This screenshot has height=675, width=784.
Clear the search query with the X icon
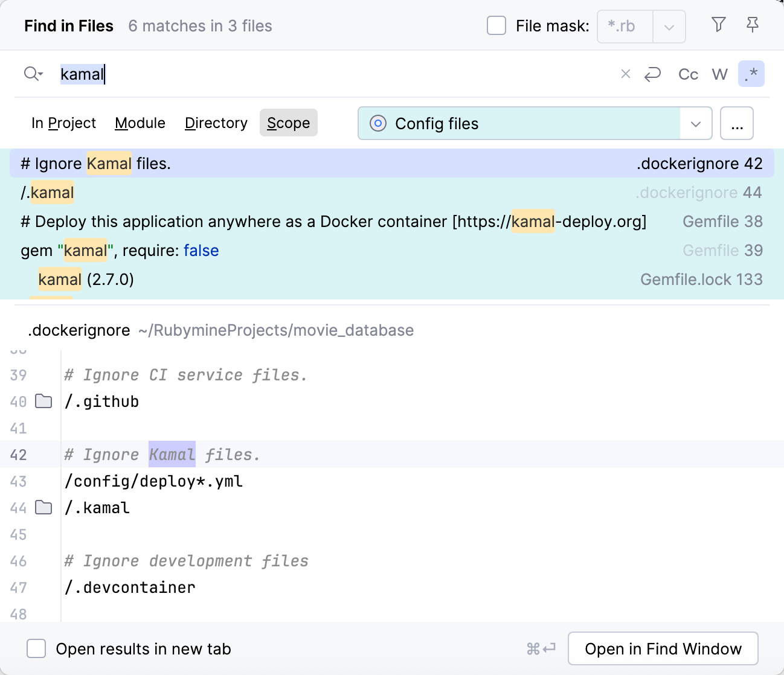coord(625,74)
